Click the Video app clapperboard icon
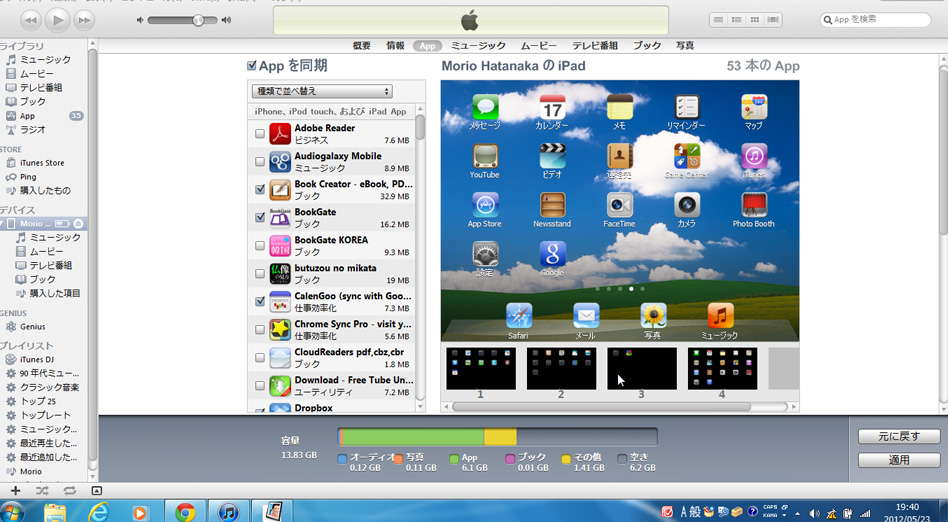948x522 pixels. [553, 157]
